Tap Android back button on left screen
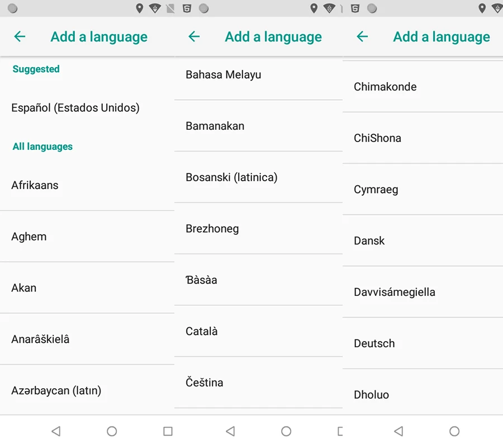The height and width of the screenshot is (448, 503). click(56, 431)
